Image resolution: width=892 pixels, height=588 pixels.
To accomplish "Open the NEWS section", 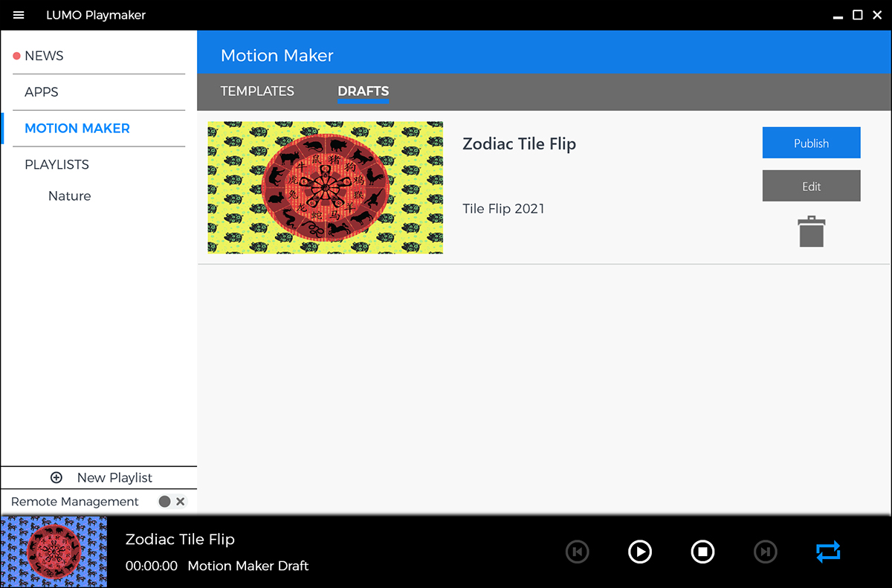I will coord(45,55).
